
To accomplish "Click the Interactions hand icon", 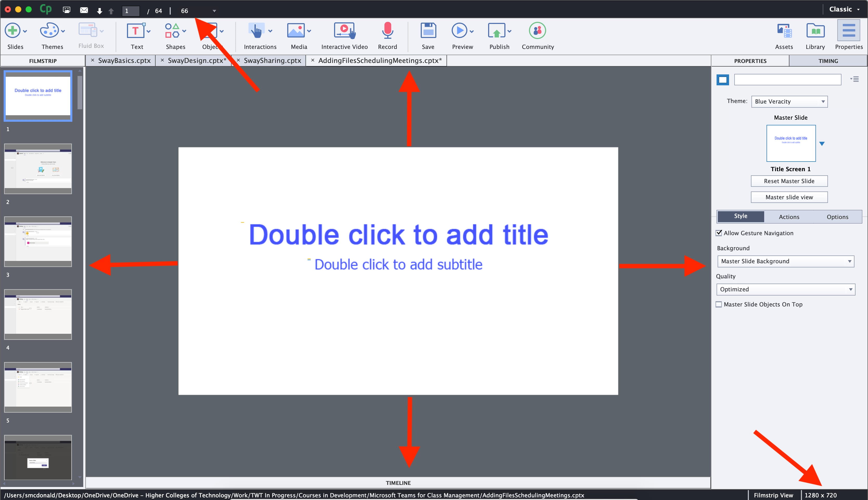I will [256, 30].
